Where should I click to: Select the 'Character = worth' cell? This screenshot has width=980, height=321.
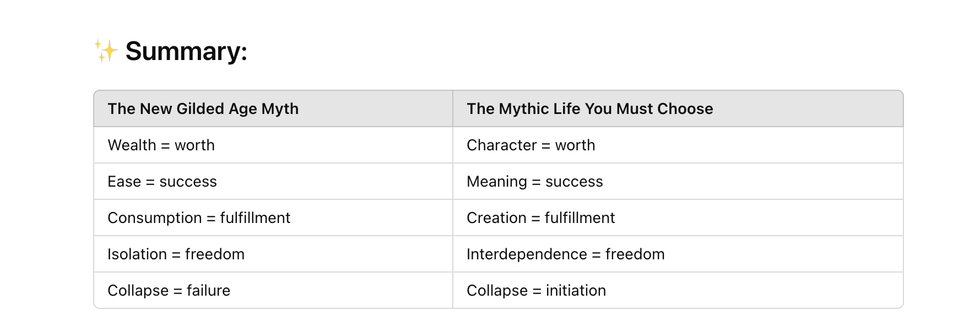point(678,145)
